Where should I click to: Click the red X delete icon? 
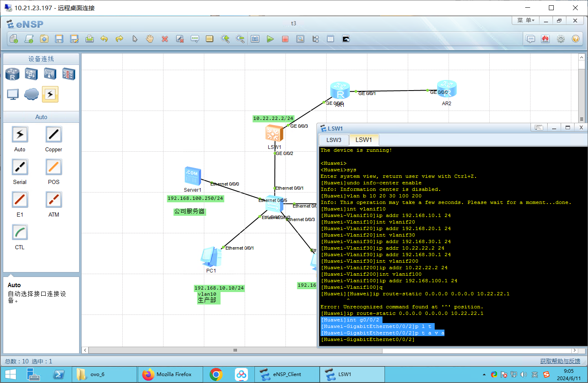(165, 39)
